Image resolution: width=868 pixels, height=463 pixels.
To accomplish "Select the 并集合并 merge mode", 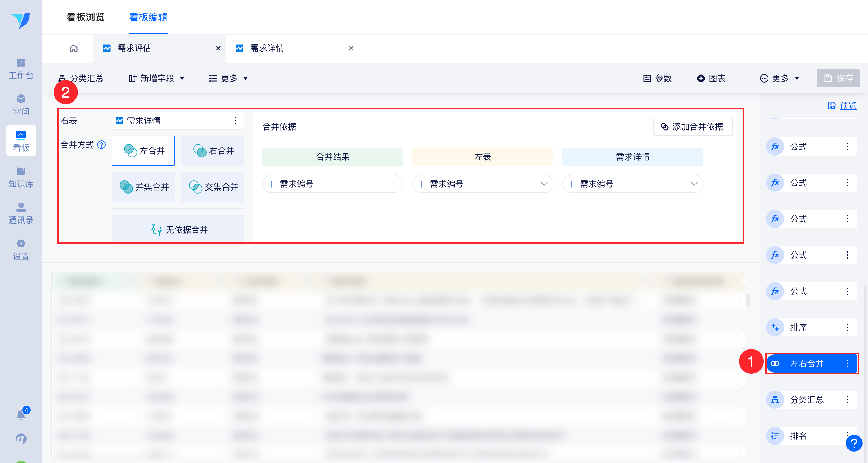I will [144, 187].
